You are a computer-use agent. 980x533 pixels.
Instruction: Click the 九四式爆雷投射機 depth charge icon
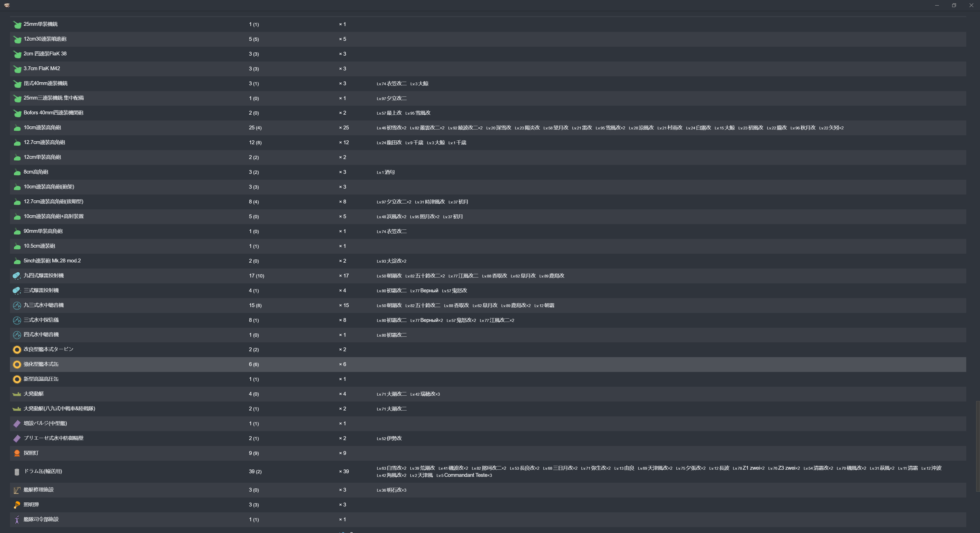pos(17,276)
